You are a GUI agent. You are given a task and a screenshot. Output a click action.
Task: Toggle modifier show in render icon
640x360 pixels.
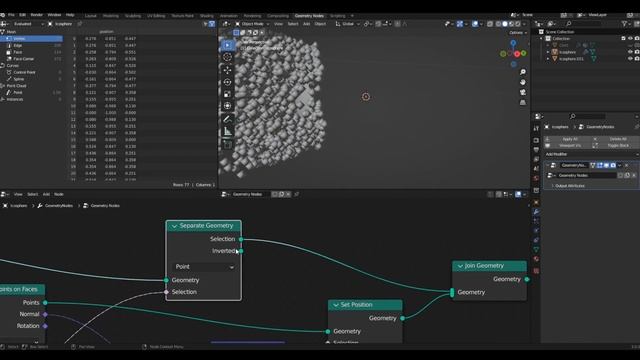pyautogui.click(x=613, y=165)
